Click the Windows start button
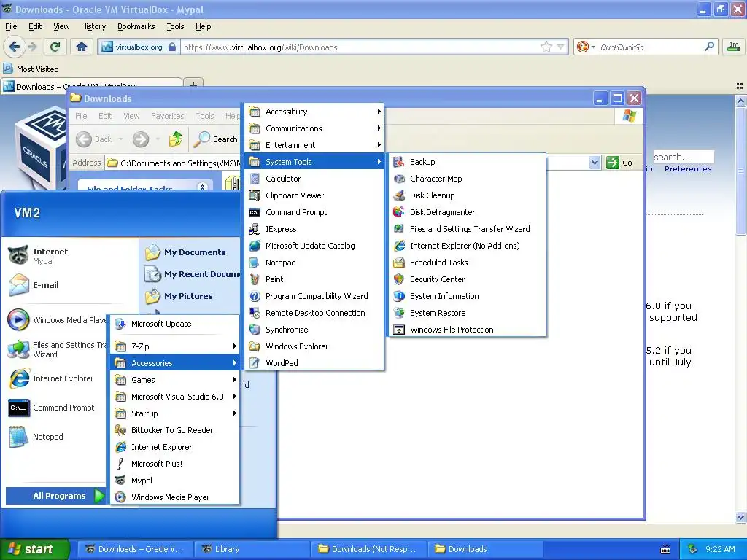The image size is (747, 560). [34, 549]
